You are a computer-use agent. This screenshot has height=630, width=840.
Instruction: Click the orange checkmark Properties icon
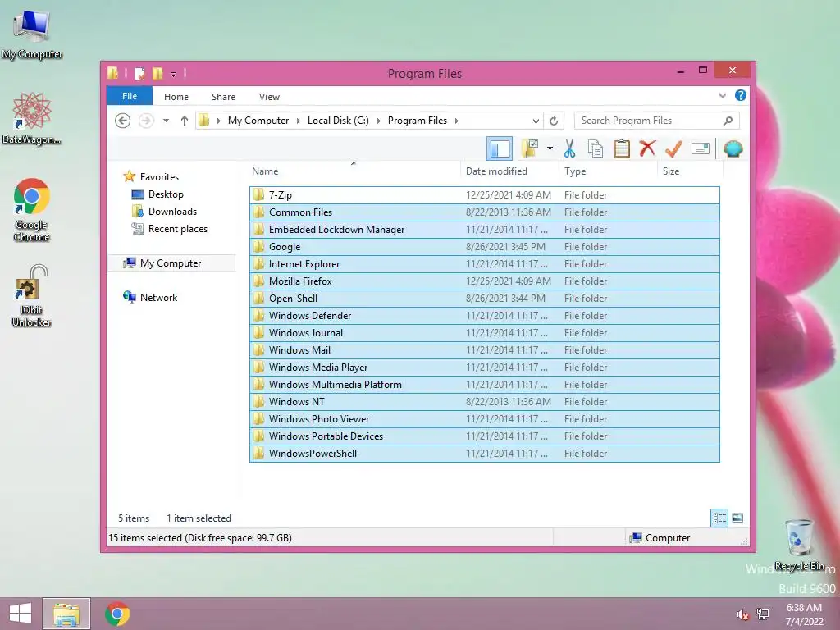(x=673, y=148)
